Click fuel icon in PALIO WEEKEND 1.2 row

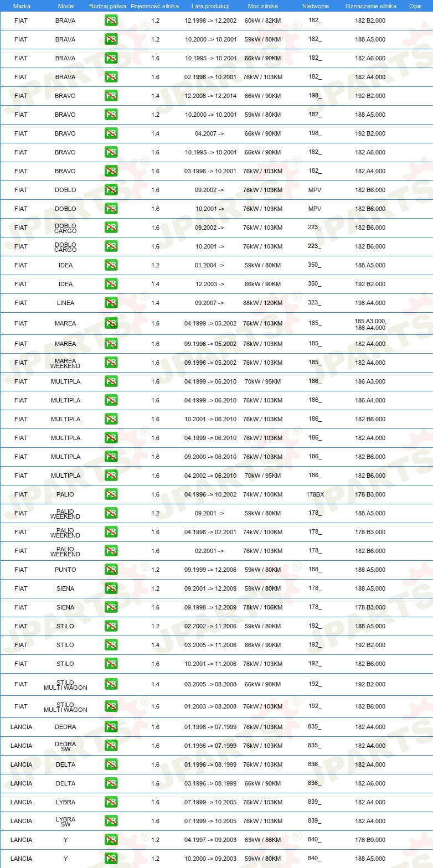pyautogui.click(x=111, y=513)
